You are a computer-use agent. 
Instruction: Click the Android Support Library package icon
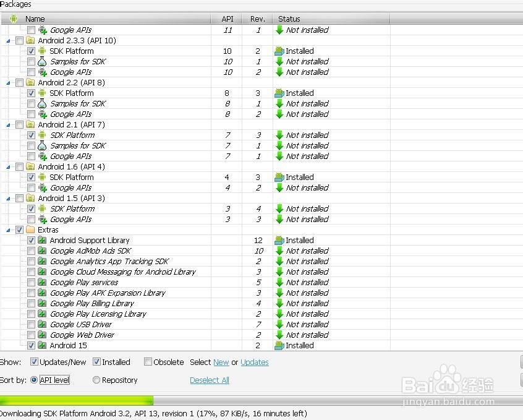tap(42, 240)
